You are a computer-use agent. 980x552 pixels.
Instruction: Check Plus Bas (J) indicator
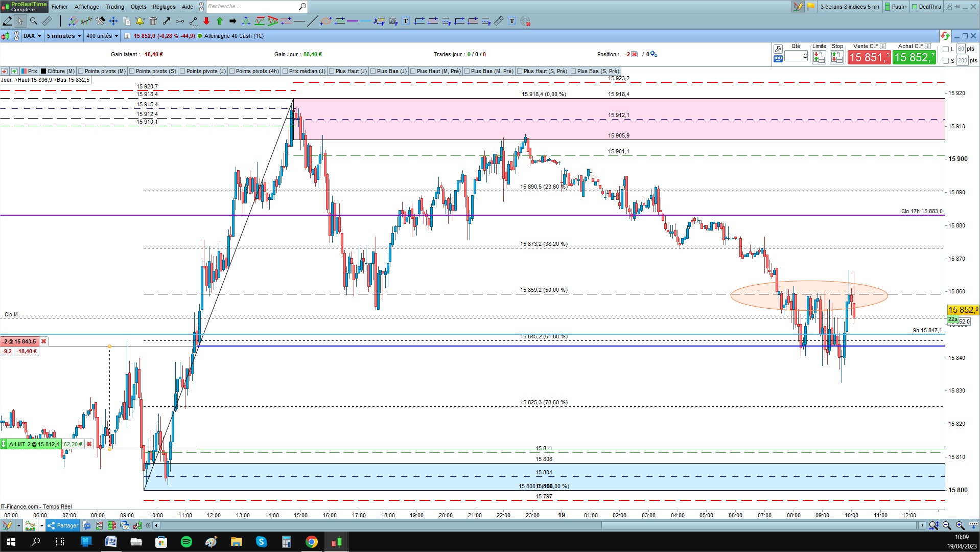pos(373,71)
